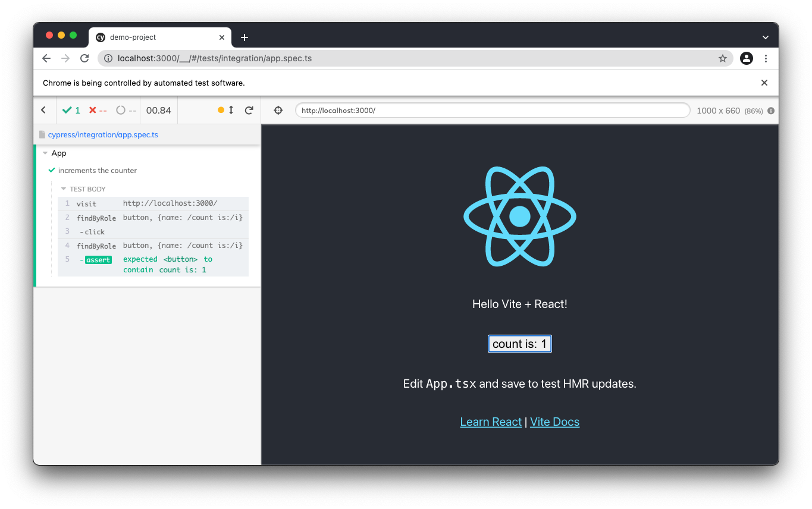Switch to the demo-project tab
Viewport: 812px width, 509px height.
[159, 37]
